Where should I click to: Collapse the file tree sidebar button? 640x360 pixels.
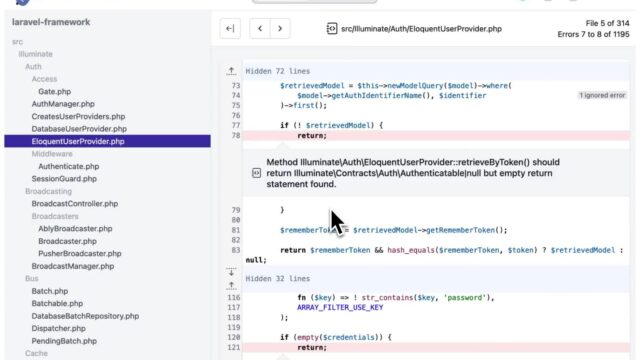point(230,29)
